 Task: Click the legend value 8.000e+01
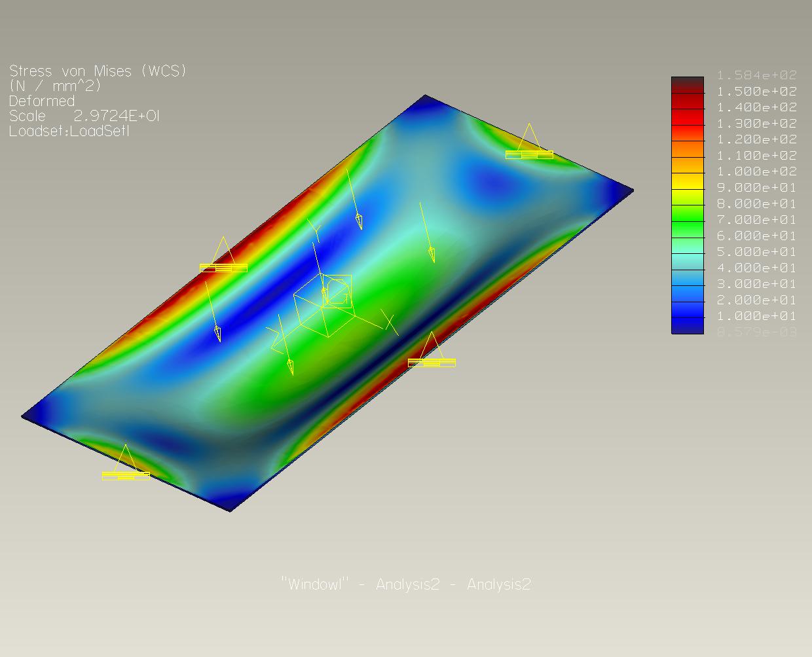tap(757, 204)
